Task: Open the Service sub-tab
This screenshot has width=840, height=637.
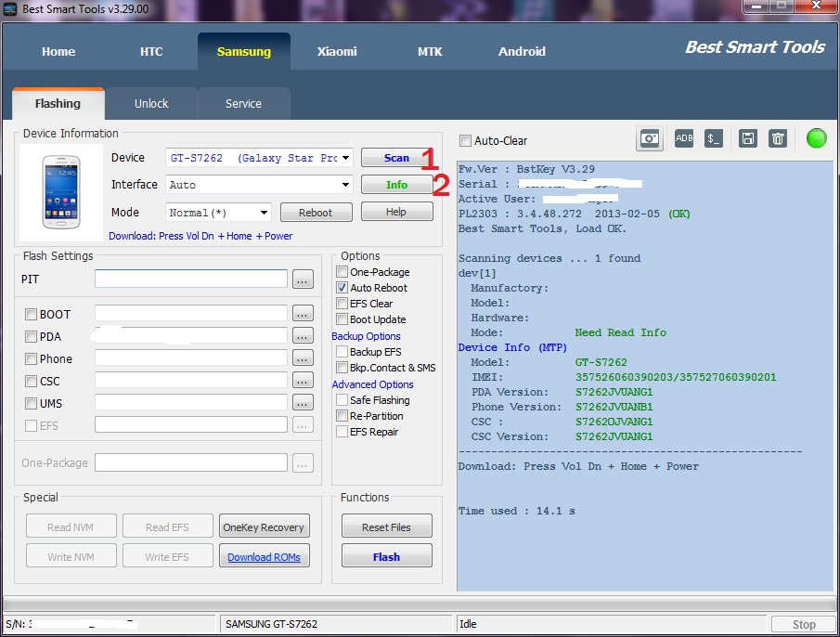Action: (244, 103)
